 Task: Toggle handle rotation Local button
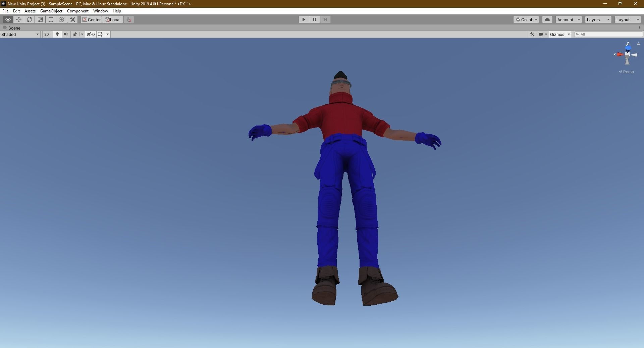pos(113,19)
